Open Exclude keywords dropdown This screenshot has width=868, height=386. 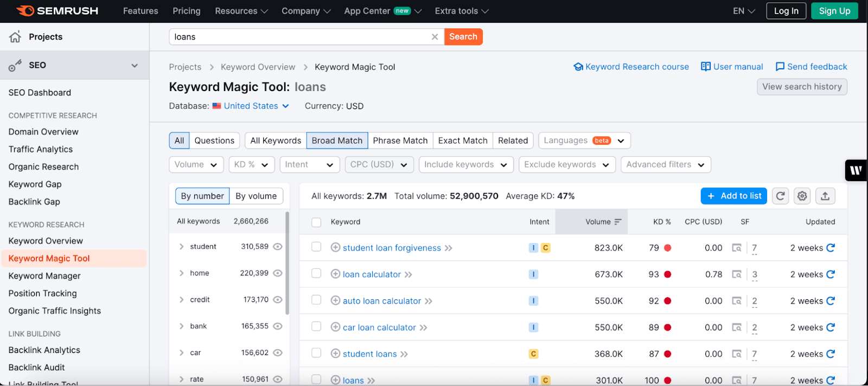pyautogui.click(x=567, y=165)
